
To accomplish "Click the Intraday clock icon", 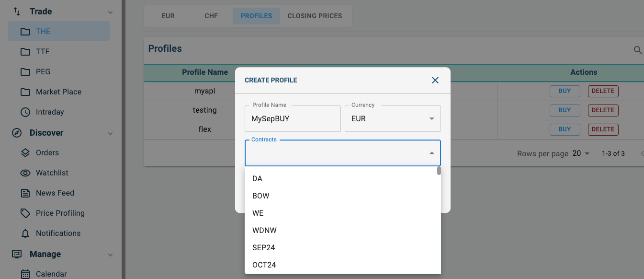I will [25, 112].
